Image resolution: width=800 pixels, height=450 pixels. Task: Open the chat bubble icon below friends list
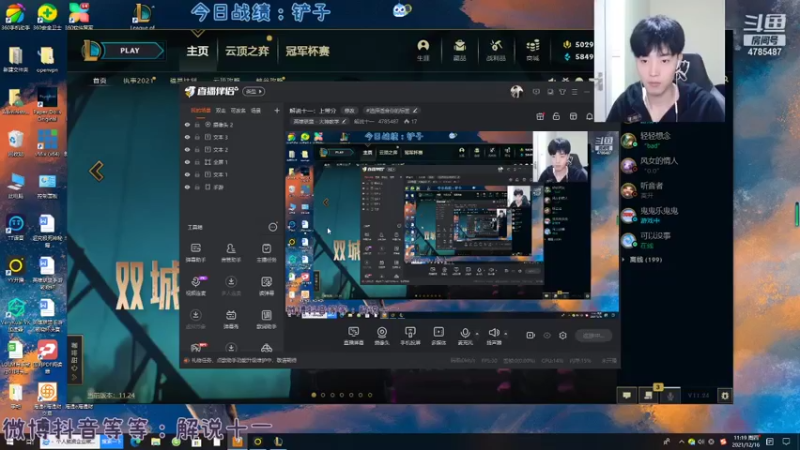coord(627,395)
